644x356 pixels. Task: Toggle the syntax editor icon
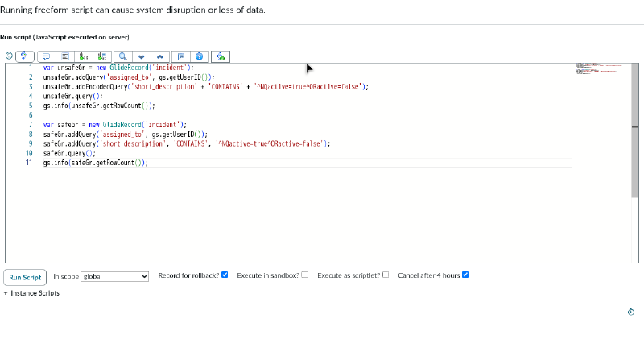pyautogui.click(x=25, y=56)
